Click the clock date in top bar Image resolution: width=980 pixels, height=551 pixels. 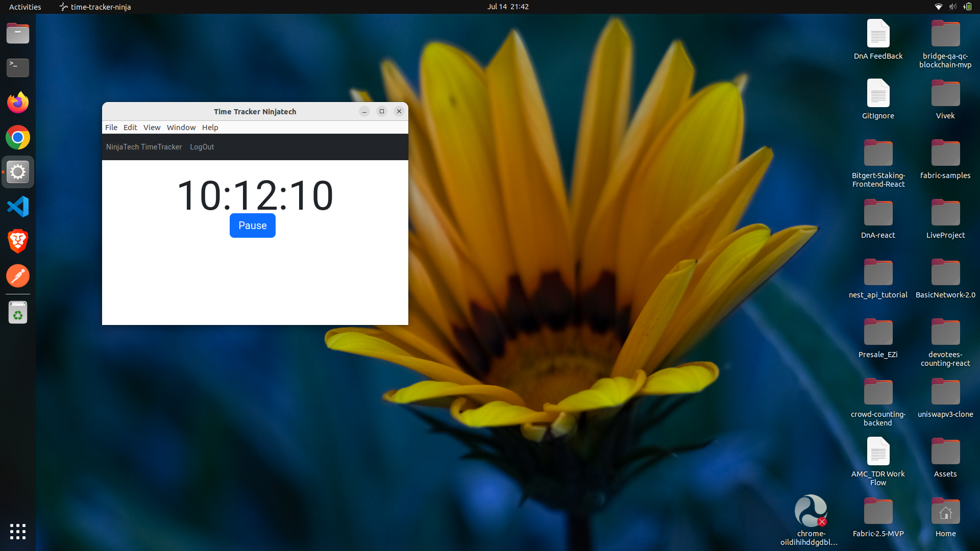pos(507,7)
